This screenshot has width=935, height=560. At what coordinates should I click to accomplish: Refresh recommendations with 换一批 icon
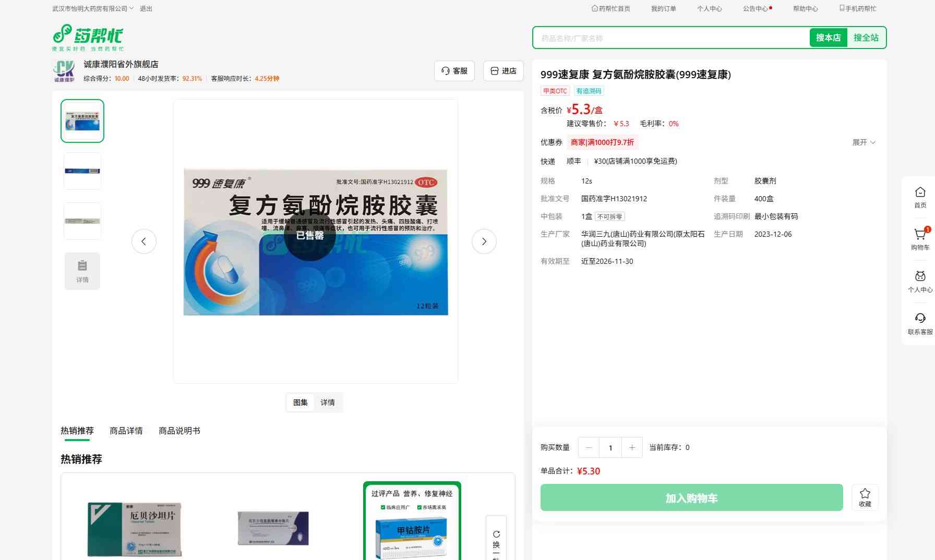point(496,538)
